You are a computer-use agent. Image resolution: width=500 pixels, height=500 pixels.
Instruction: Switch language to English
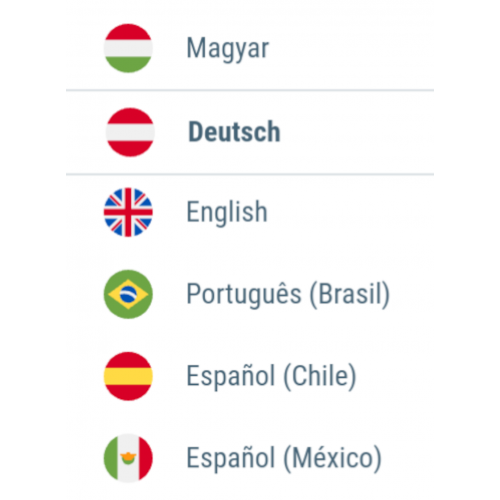coord(250,212)
